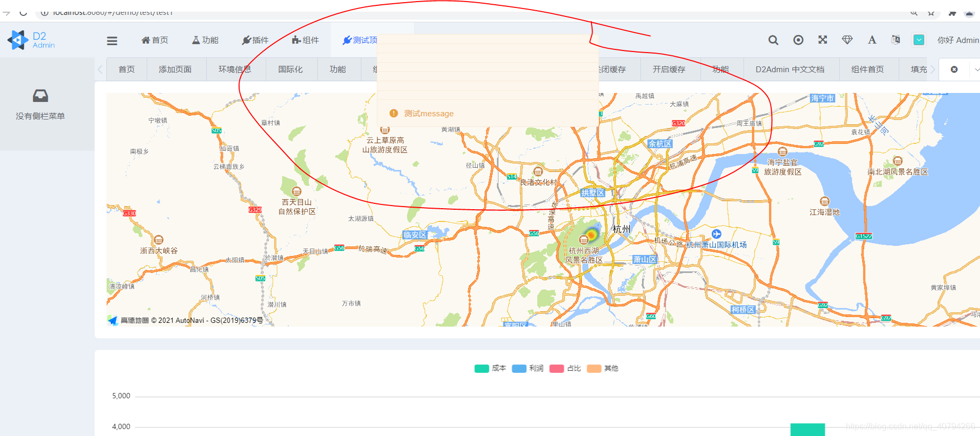Image resolution: width=980 pixels, height=436 pixels.
Task: Open the 你好 Admin user menu
Action: 958,40
